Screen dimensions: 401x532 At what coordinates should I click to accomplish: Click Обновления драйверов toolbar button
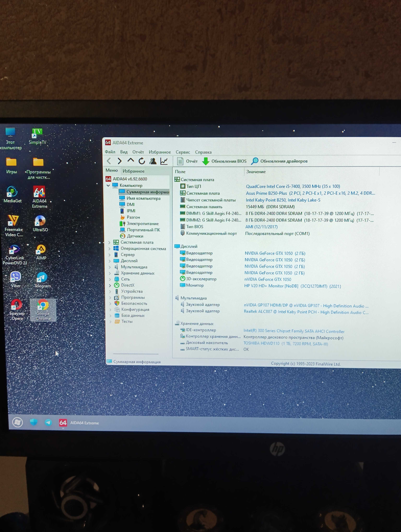[x=279, y=161]
